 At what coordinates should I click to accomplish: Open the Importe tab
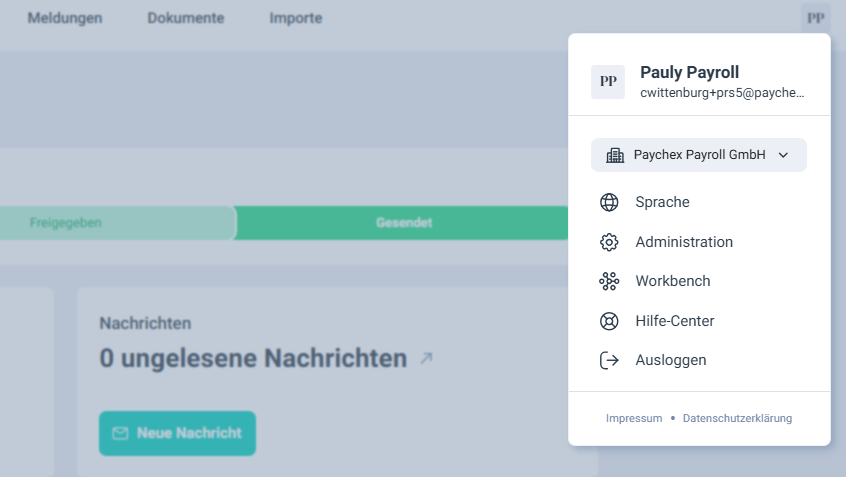296,18
